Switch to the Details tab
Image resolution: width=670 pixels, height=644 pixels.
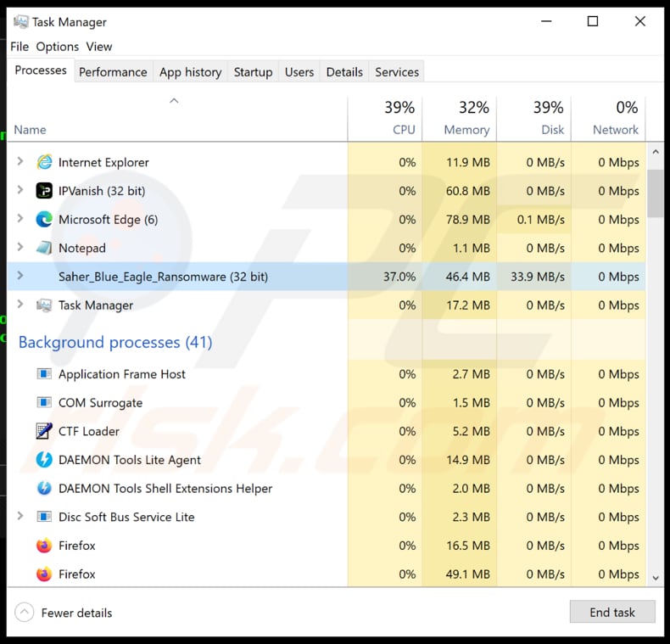(344, 72)
